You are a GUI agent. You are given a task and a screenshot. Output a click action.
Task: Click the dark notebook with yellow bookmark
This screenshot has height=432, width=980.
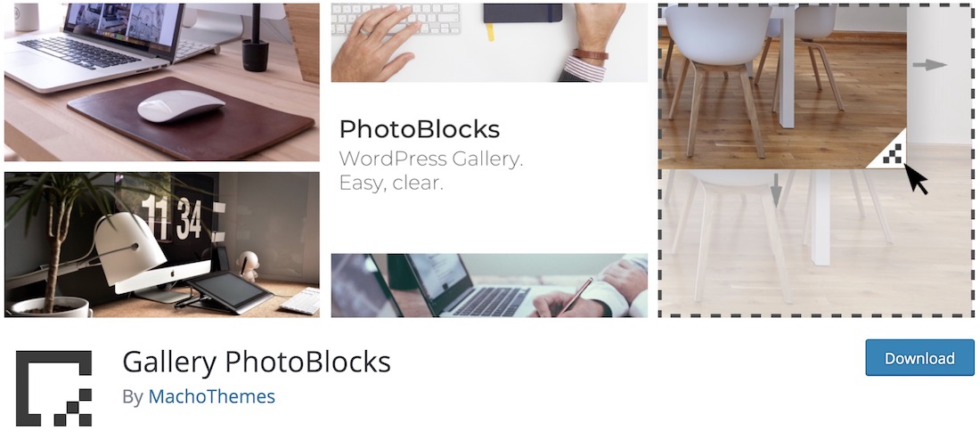point(524,13)
